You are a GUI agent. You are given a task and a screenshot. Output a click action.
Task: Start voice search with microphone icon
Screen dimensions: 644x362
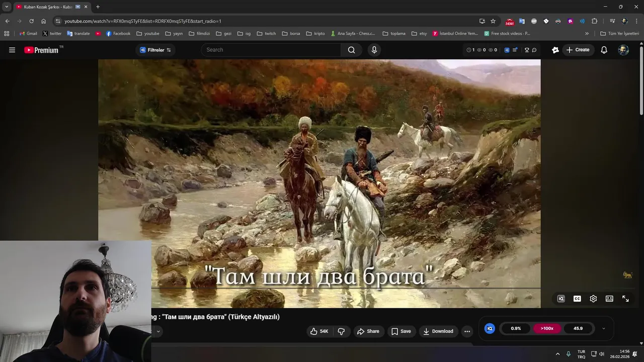pos(374,50)
